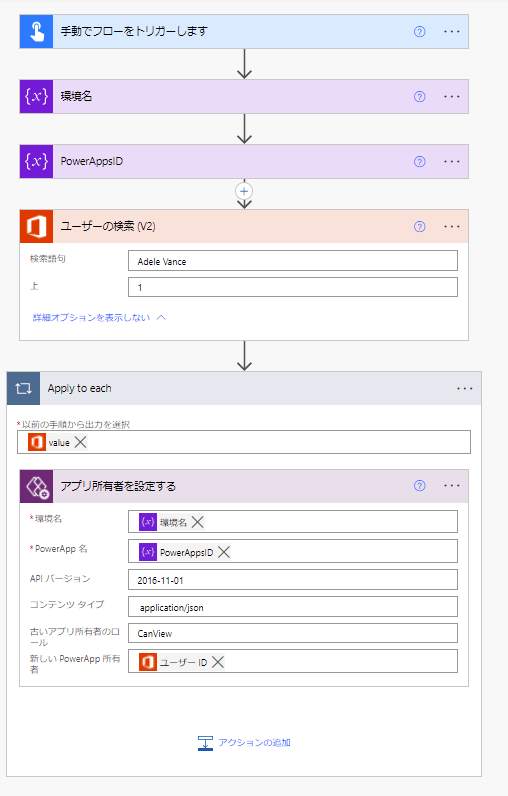Open help for アプリ所有者を設定する step

[x=420, y=486]
